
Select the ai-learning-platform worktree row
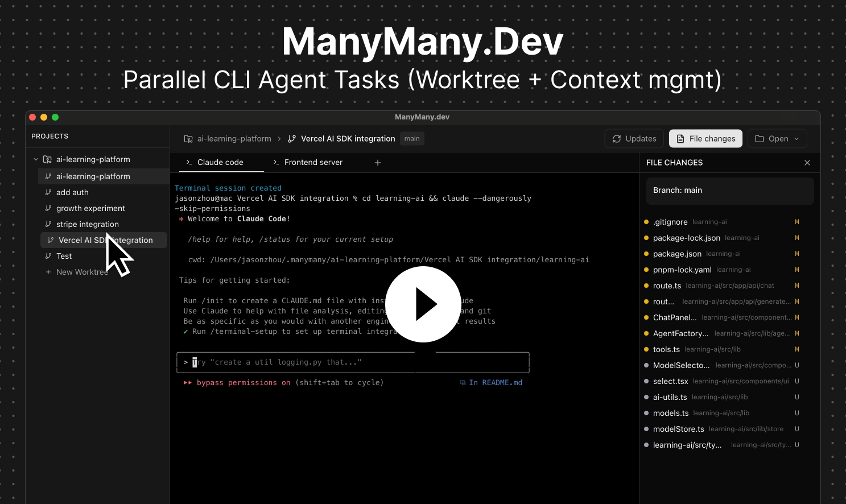(x=104, y=176)
